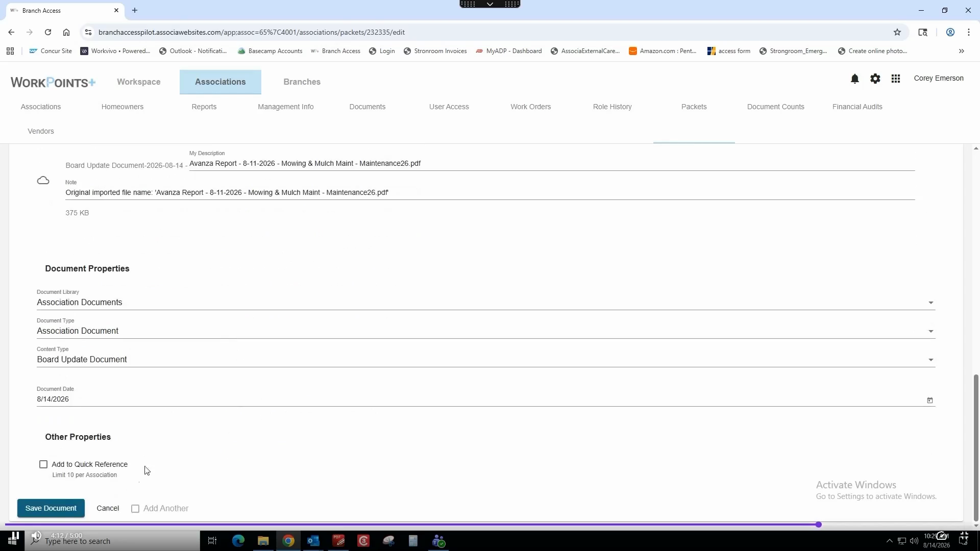
Task: Open the Homeowners submenu item
Action: point(122,107)
